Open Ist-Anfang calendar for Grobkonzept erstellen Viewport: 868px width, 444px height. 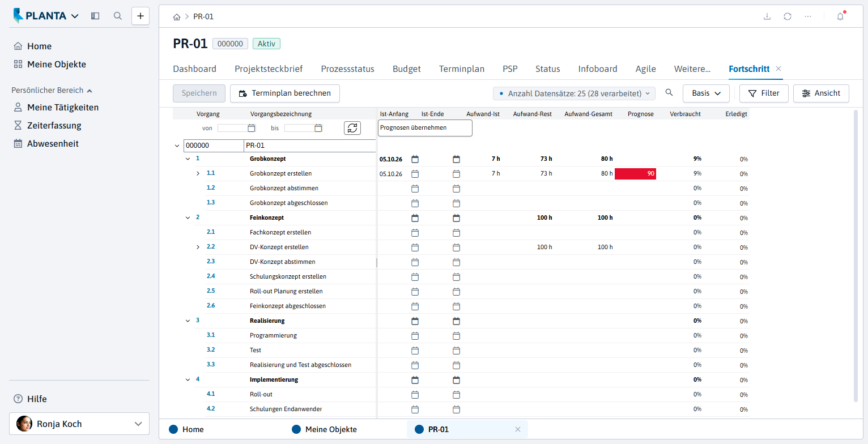point(415,173)
